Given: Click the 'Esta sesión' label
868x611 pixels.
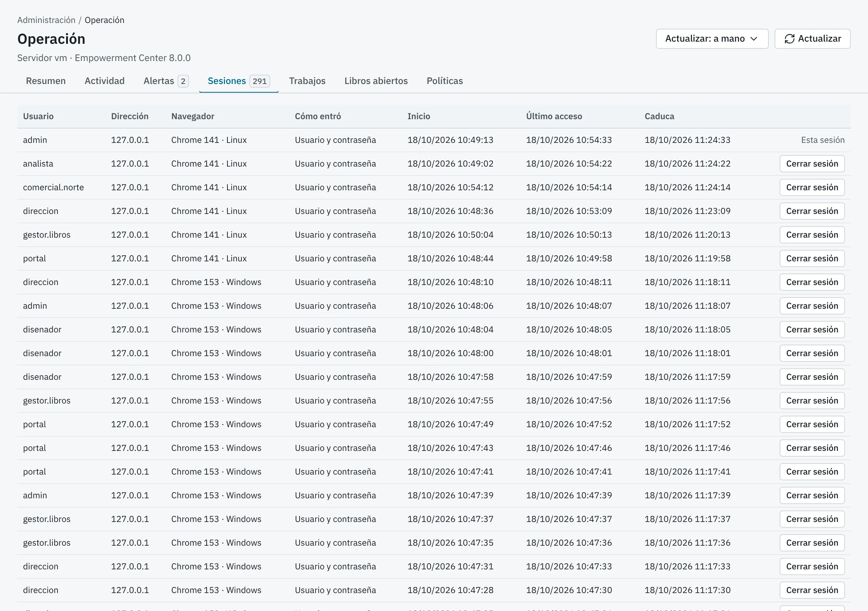Looking at the screenshot, I should pyautogui.click(x=823, y=140).
